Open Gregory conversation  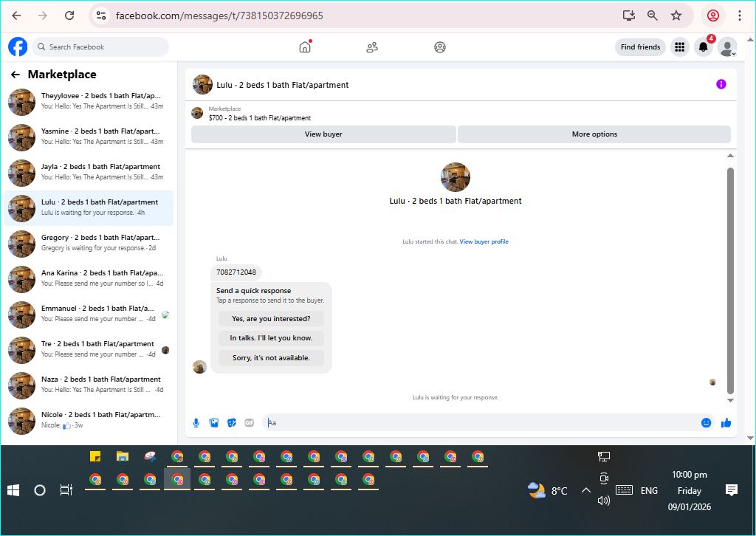tap(89, 244)
